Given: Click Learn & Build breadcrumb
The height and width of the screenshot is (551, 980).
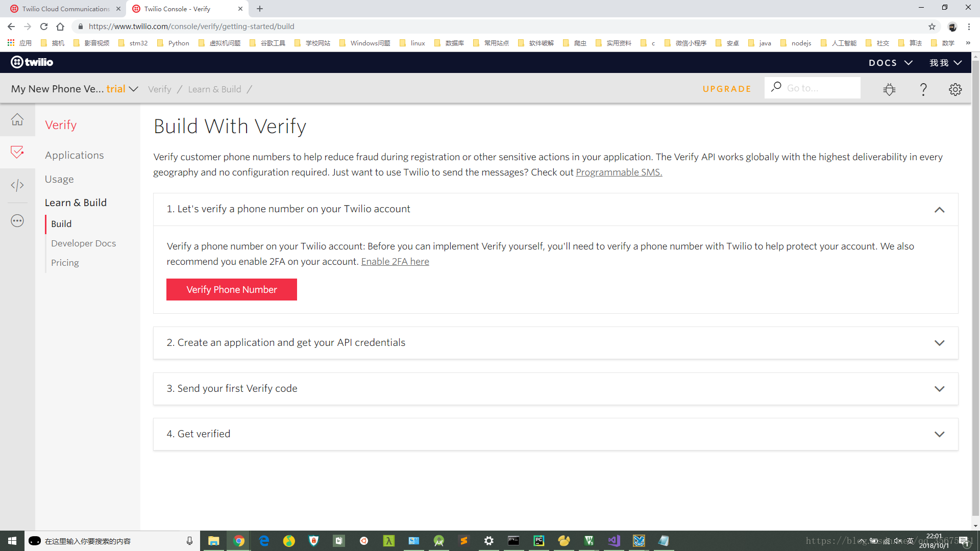Looking at the screenshot, I should click(x=214, y=89).
